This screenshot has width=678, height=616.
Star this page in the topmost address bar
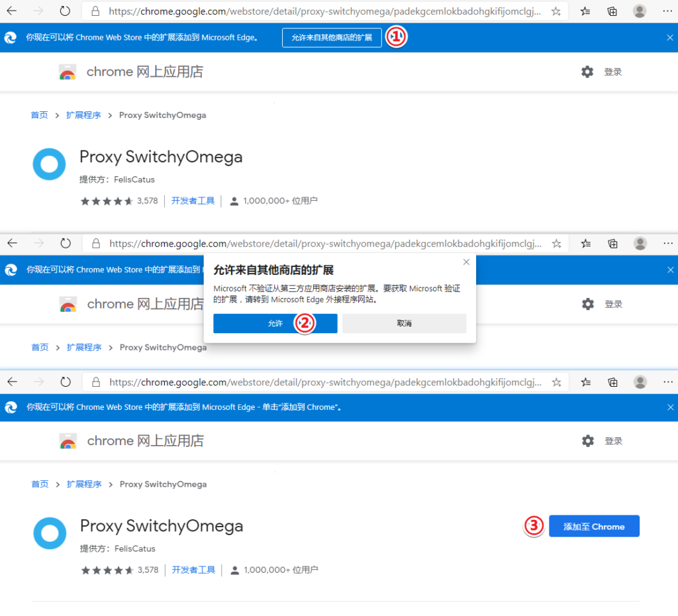click(x=556, y=11)
